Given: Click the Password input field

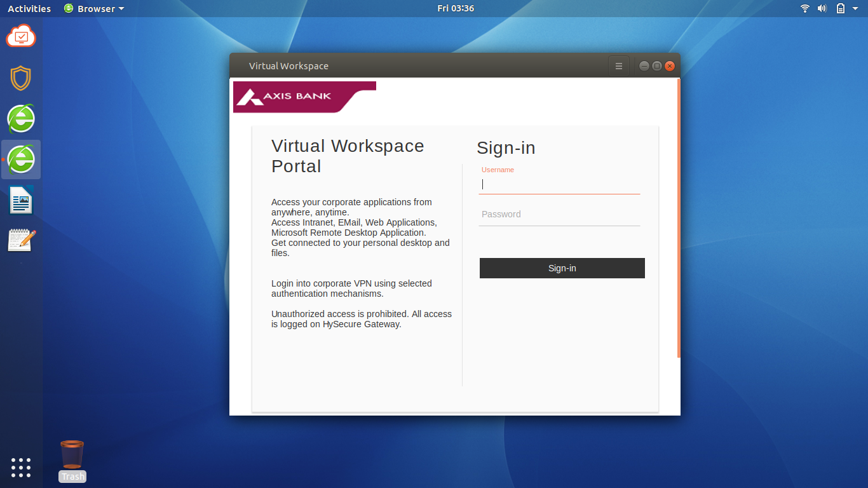Looking at the screenshot, I should (x=559, y=215).
